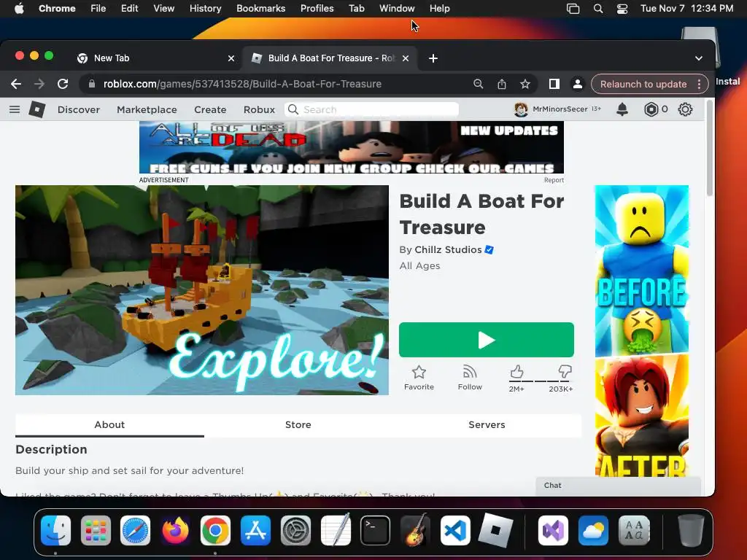Open Safari from the Dock
This screenshot has height=560, width=747.
pyautogui.click(x=135, y=530)
